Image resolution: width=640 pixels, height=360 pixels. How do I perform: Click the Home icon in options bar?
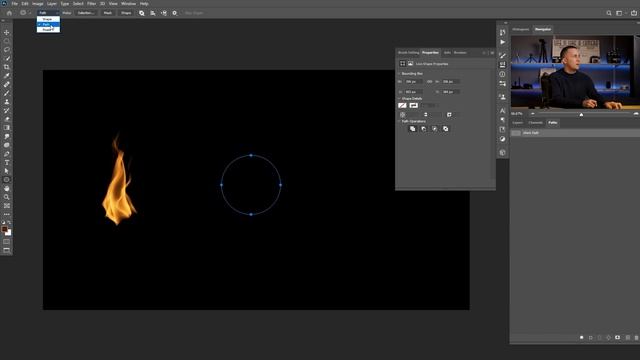9,13
